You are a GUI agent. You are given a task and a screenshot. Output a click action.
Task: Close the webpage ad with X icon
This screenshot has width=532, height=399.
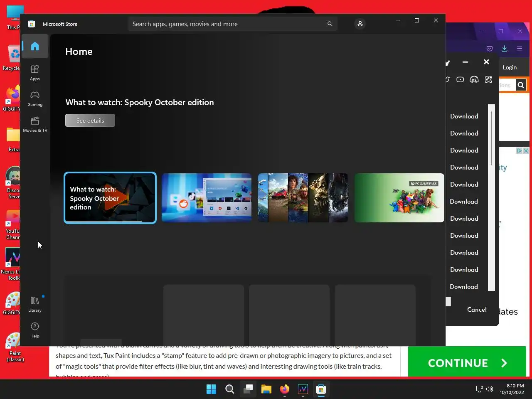coord(526,150)
